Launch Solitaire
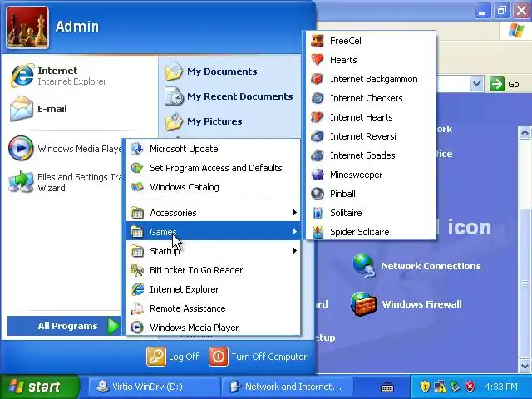The width and height of the screenshot is (532, 399). point(371,213)
